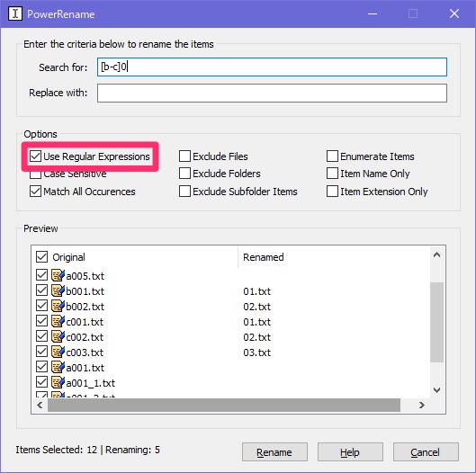Select the c002.txt file name
The image size is (476, 473).
click(x=85, y=337)
